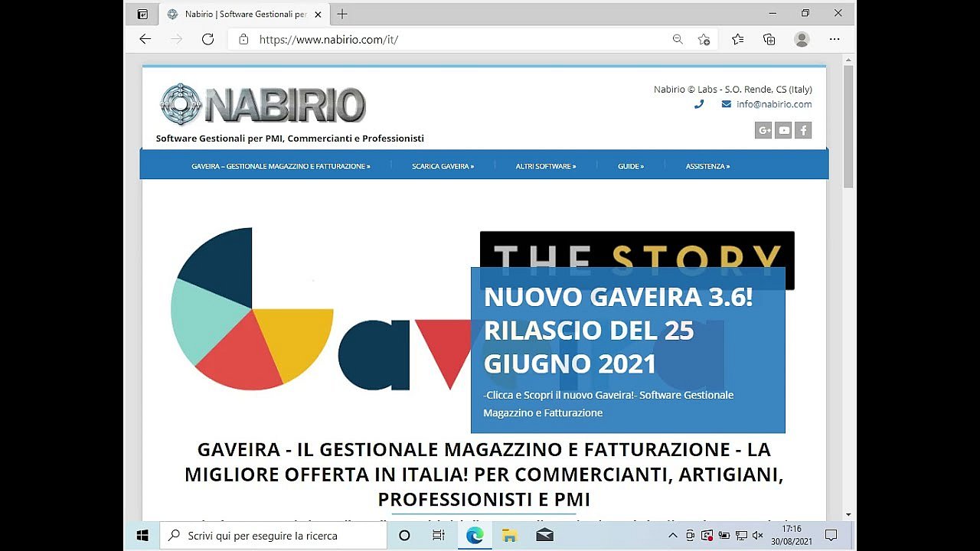Add this page to favorites star icon
Viewport: 980px width, 551px height.
704,39
